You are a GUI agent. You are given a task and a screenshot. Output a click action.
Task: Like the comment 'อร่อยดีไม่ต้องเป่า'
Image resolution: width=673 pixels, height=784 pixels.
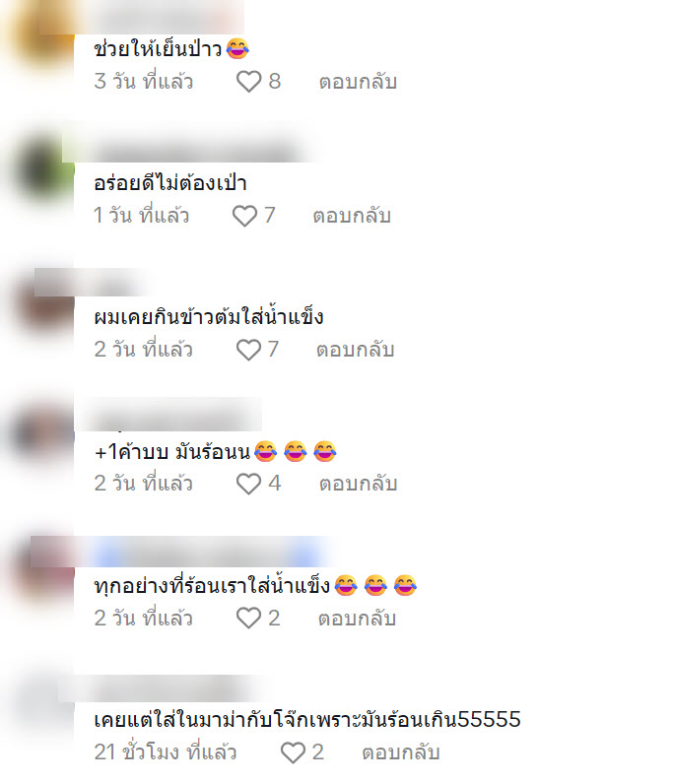244,216
